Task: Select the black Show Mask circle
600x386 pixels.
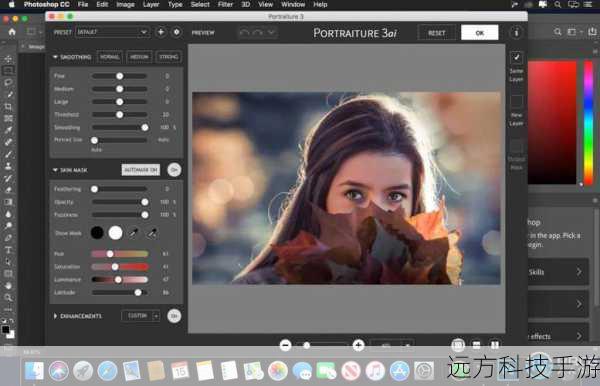Action: click(x=97, y=233)
